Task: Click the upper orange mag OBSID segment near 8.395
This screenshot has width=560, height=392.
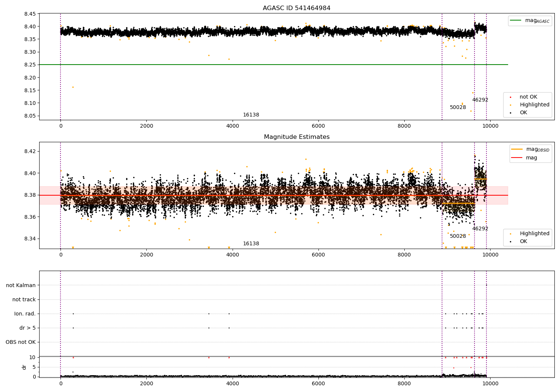Action: tap(480, 179)
